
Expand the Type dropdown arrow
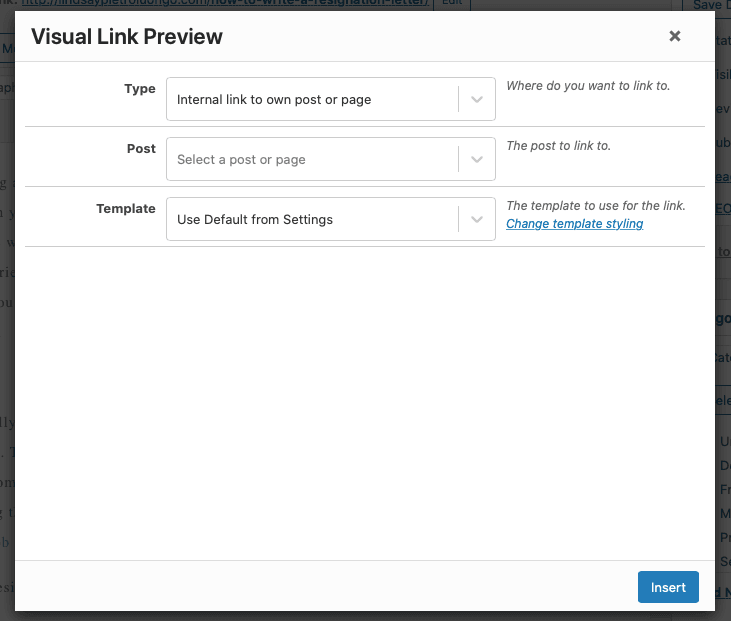tap(477, 99)
